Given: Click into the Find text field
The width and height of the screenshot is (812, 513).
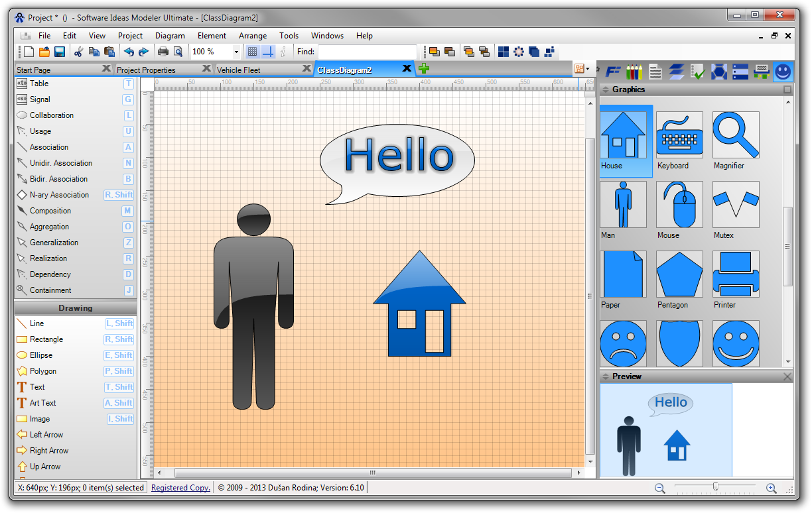Looking at the screenshot, I should pos(367,52).
